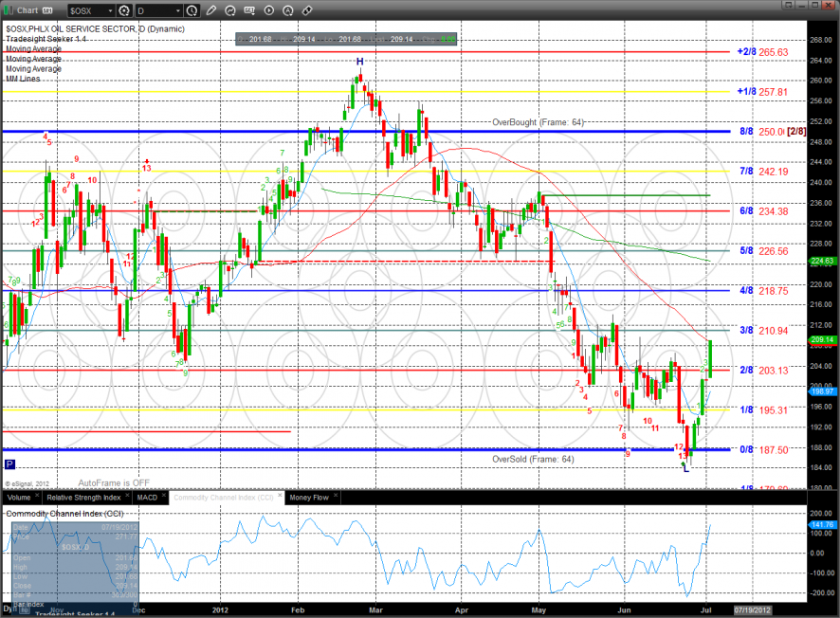840x618 pixels.
Task: Close the Commodity Channel Index tab
Action: tap(280, 495)
